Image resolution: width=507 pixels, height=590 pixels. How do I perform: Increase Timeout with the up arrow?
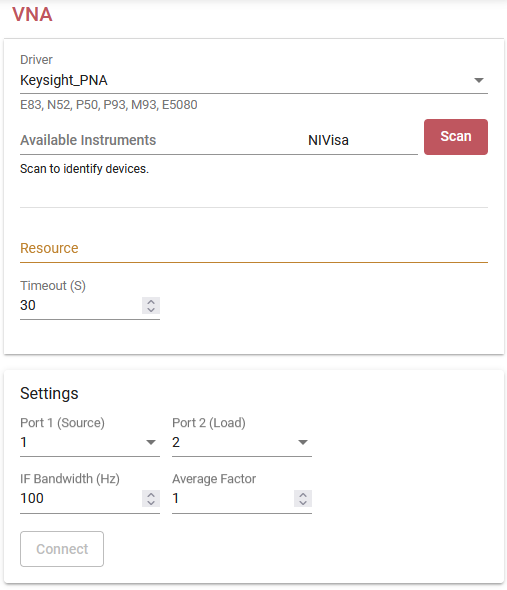(x=151, y=302)
